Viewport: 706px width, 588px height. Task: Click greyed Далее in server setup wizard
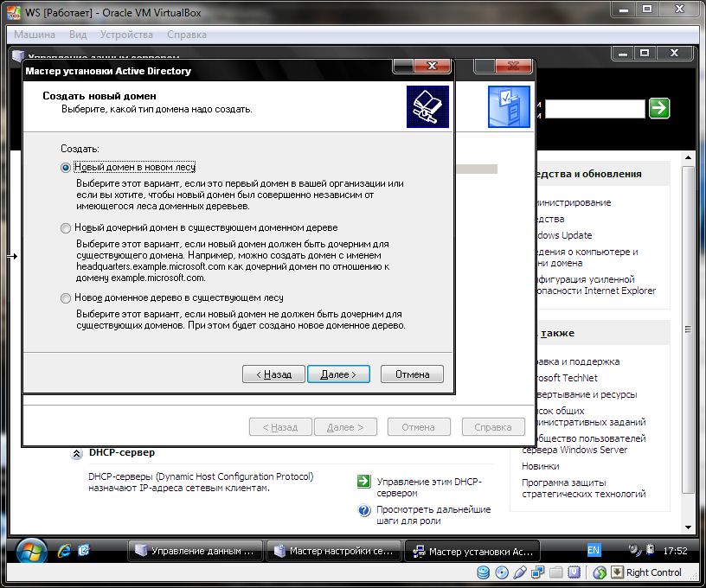(345, 427)
